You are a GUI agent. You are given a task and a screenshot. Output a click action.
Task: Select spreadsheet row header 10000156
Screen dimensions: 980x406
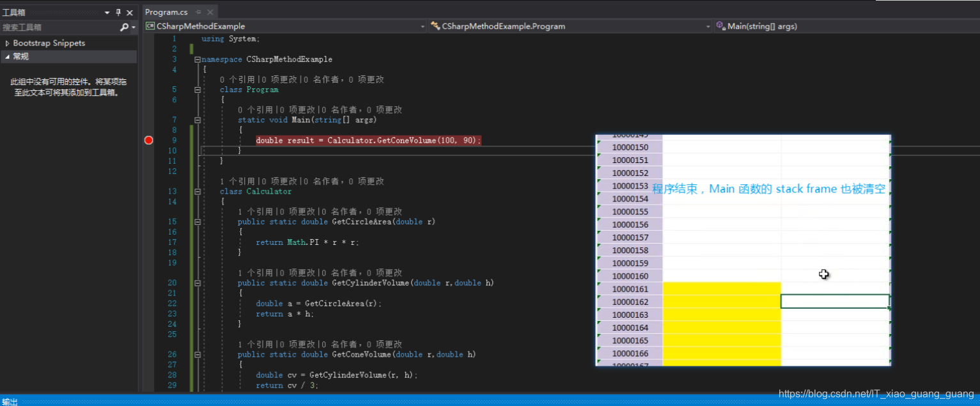pos(630,224)
